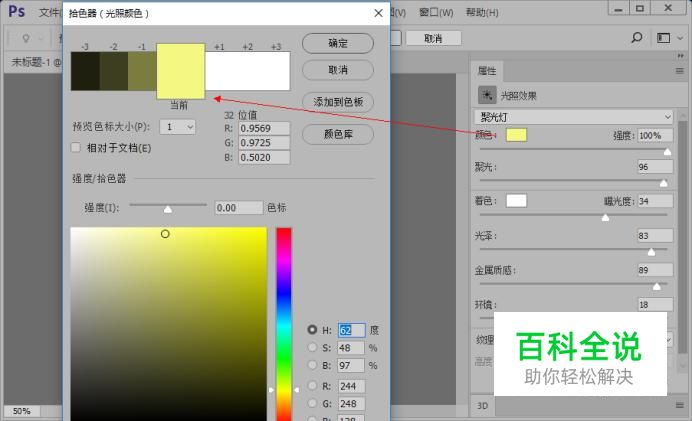Image resolution: width=692 pixels, height=421 pixels.
Task: Close the color picker dialog
Action: click(378, 13)
